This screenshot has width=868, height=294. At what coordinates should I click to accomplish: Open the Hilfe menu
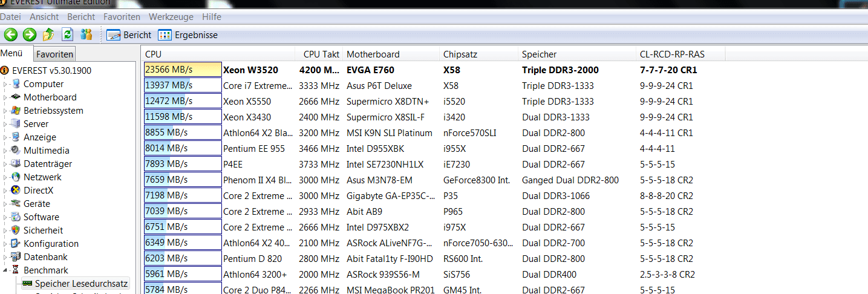tap(212, 17)
